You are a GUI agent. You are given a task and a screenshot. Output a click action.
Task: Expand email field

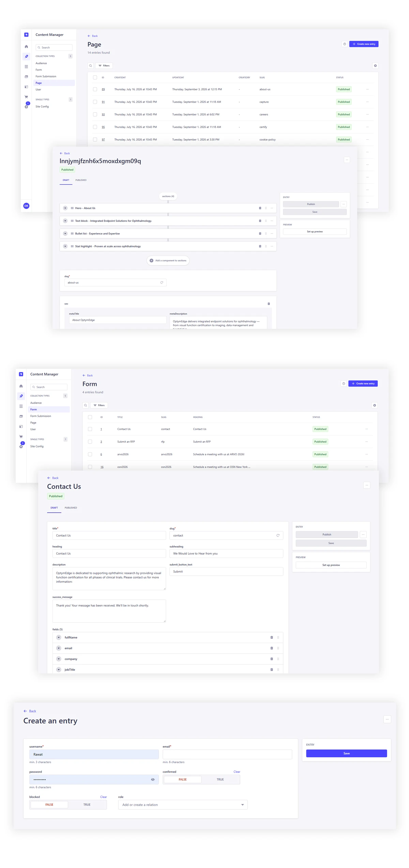(59, 648)
